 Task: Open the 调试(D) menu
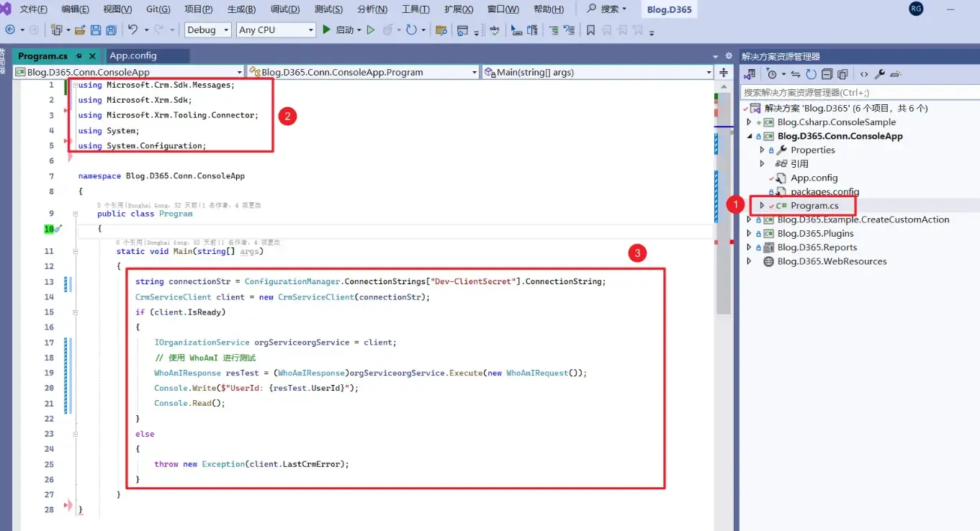point(284,9)
